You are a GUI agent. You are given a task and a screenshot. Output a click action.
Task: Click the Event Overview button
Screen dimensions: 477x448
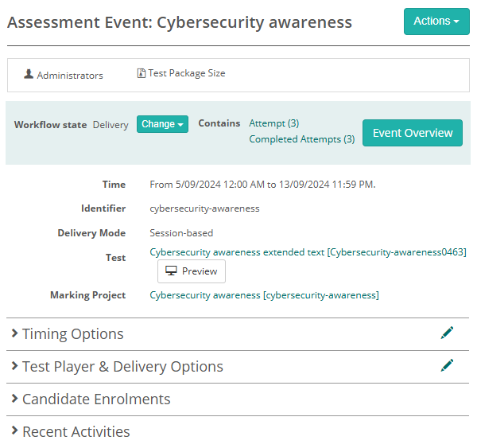(x=412, y=133)
